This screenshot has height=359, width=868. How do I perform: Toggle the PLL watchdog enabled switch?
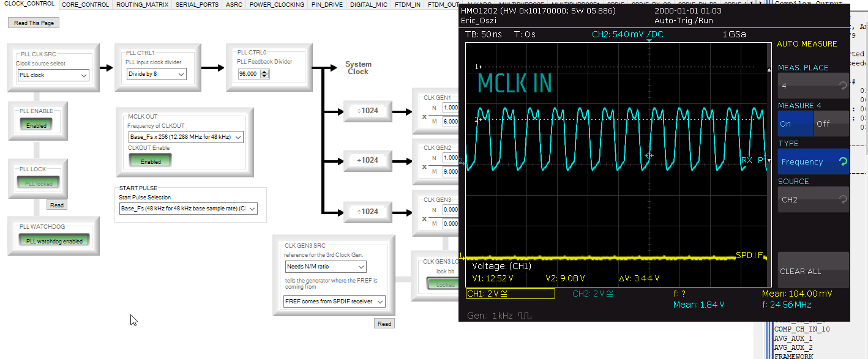[x=54, y=240]
